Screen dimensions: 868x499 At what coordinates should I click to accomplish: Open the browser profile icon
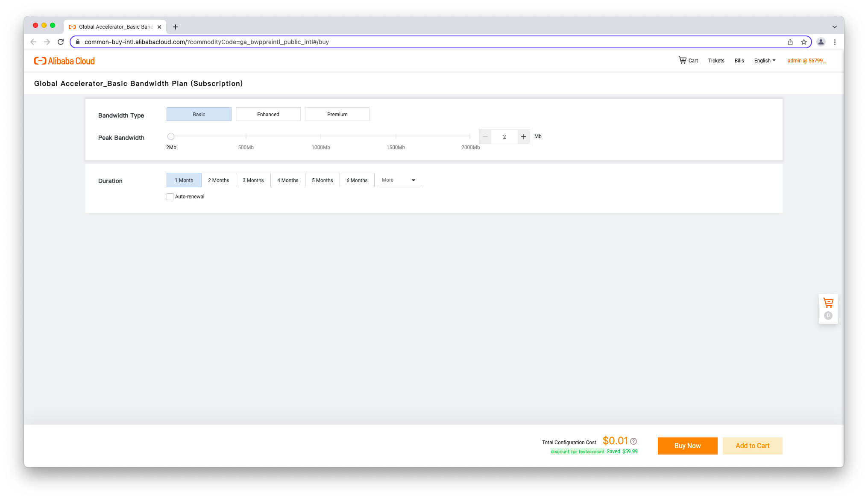821,42
